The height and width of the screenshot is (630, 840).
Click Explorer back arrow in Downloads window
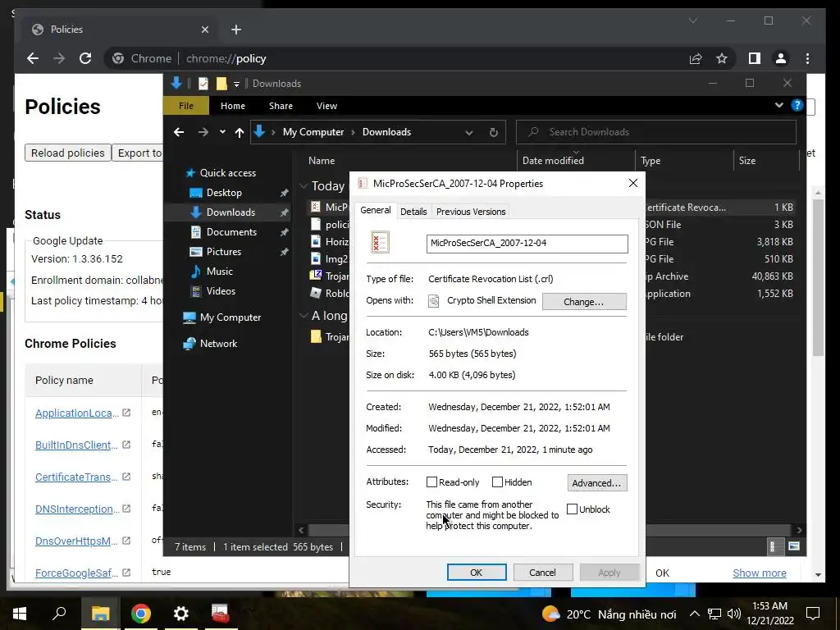coord(179,132)
